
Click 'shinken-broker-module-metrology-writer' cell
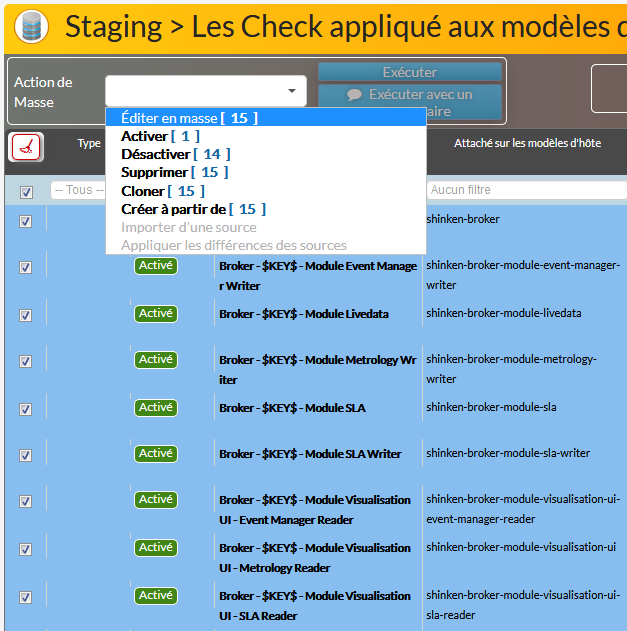tap(511, 369)
